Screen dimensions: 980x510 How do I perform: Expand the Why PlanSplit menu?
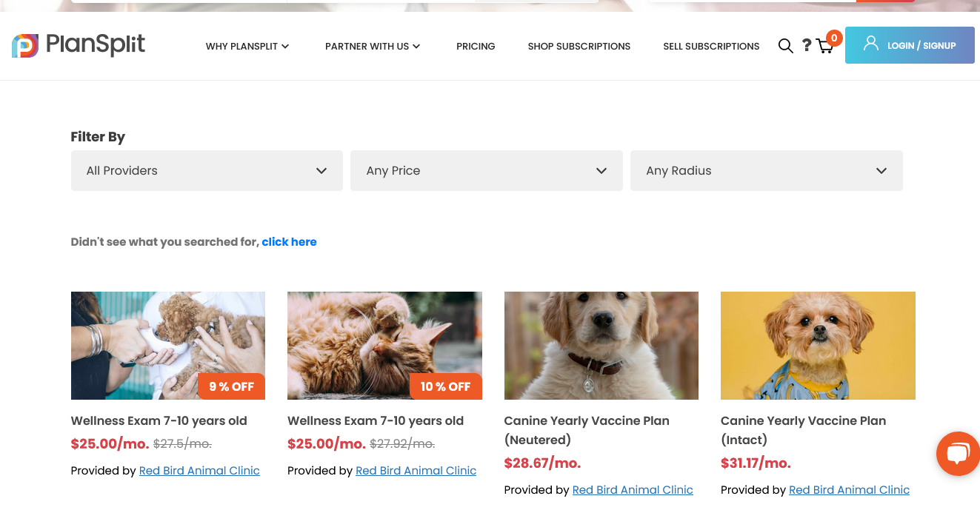pyautogui.click(x=247, y=46)
